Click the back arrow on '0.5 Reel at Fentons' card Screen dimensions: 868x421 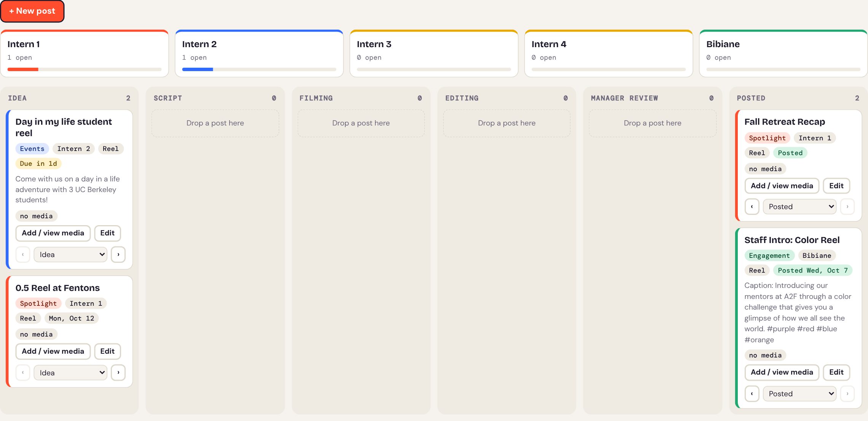coord(23,373)
